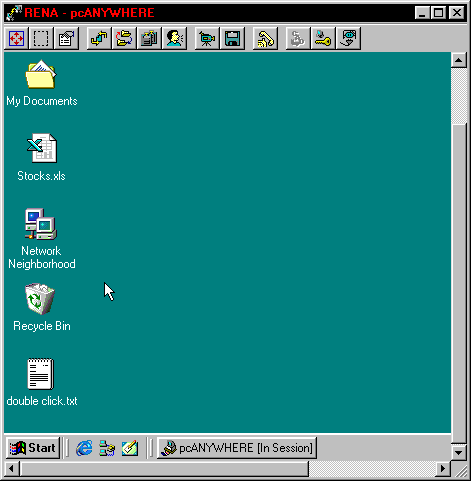Open the Start menu on the remote desktop
Screen dimensions: 471x481
(x=33, y=448)
